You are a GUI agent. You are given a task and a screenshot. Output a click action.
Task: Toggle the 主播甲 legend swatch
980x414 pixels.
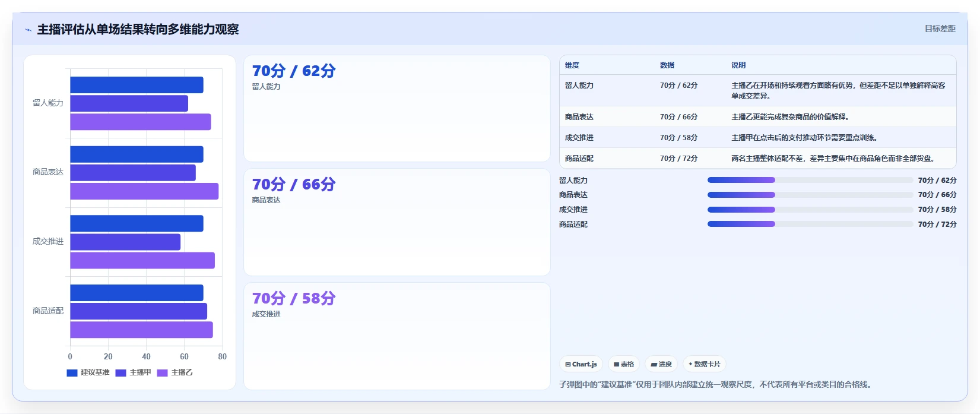120,372
